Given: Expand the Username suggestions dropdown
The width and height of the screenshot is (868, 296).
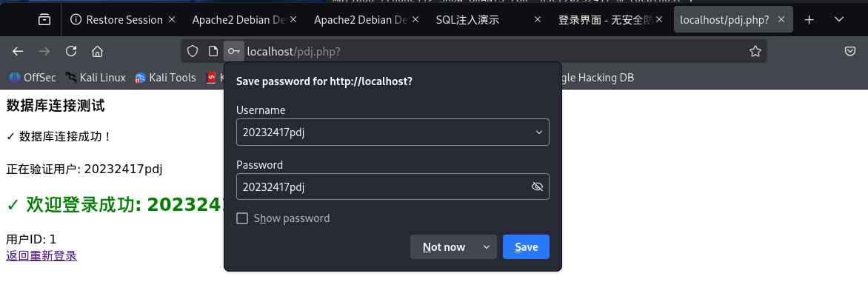Looking at the screenshot, I should tap(538, 132).
